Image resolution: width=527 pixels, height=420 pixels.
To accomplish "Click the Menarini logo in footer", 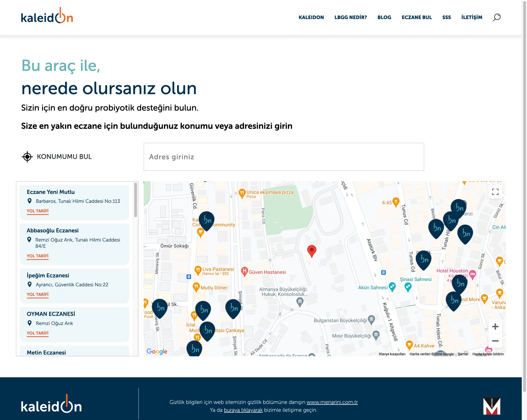I will (x=491, y=406).
